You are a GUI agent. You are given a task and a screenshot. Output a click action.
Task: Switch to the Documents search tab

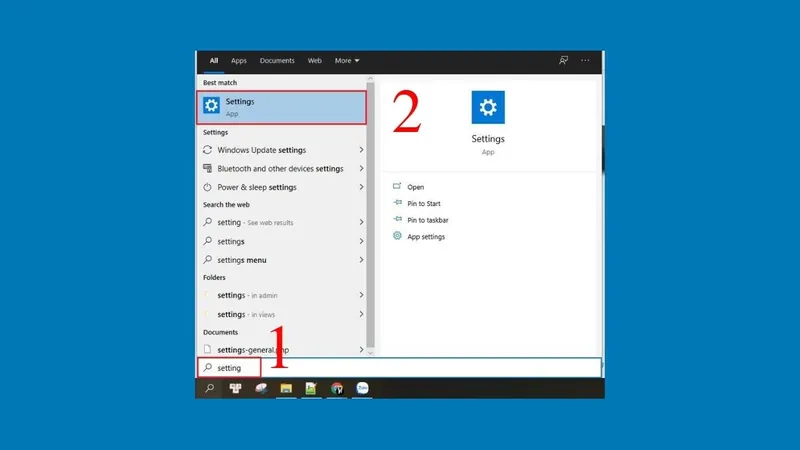point(277,61)
